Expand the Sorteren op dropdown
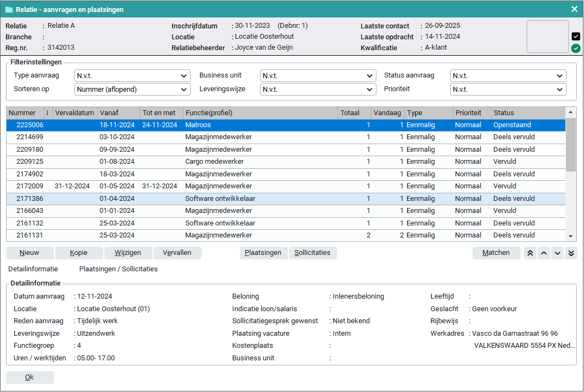This screenshot has height=392, width=584. 132,90
